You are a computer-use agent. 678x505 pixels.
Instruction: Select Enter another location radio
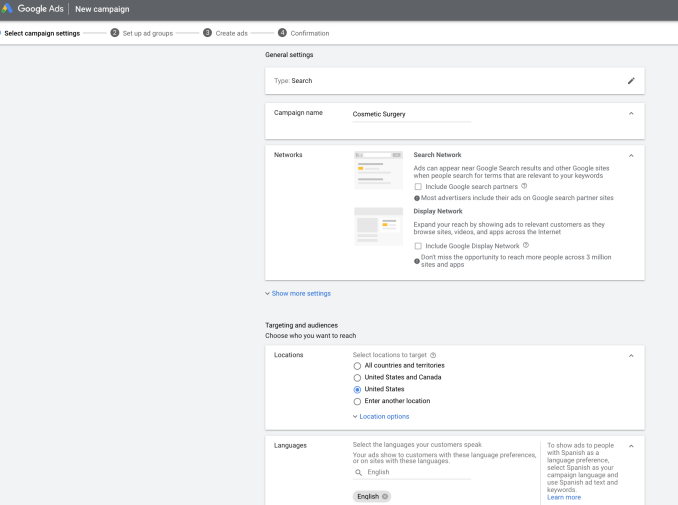coord(357,402)
